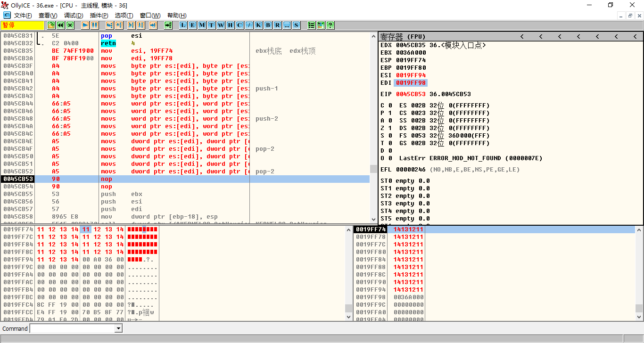Viewport: 644px width, 343px height.
Task: Open the 查看(V) view menu
Action: point(48,16)
